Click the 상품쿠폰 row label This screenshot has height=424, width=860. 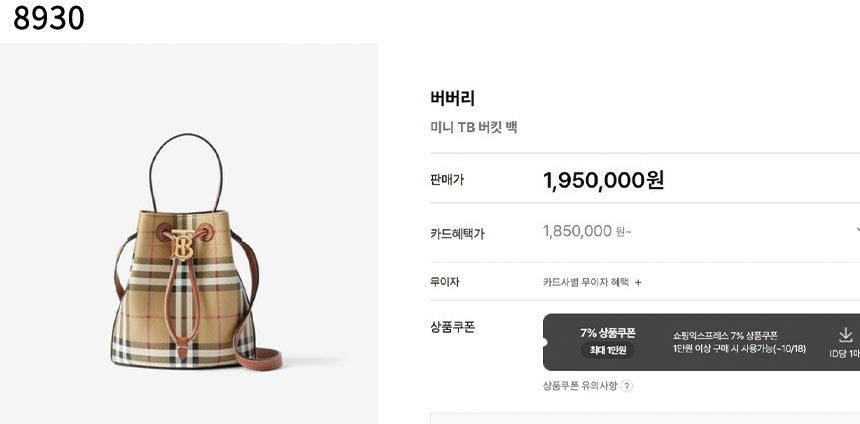pos(452,327)
